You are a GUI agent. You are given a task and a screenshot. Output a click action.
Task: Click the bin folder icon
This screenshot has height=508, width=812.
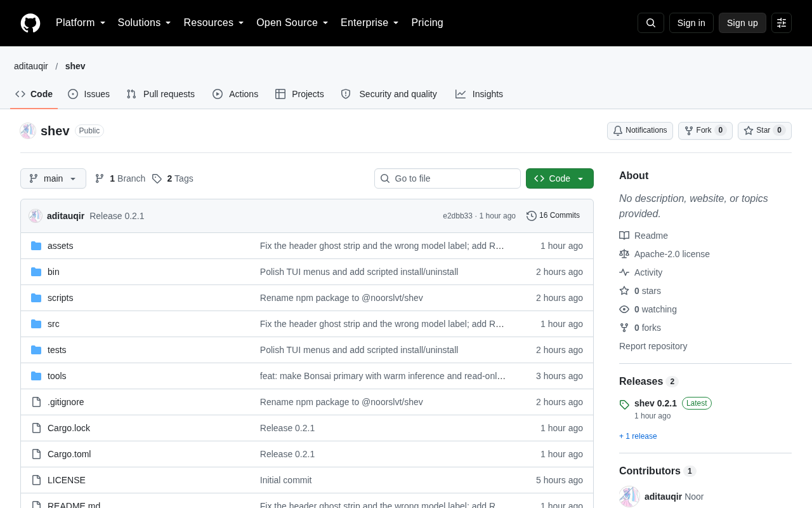tap(36, 272)
